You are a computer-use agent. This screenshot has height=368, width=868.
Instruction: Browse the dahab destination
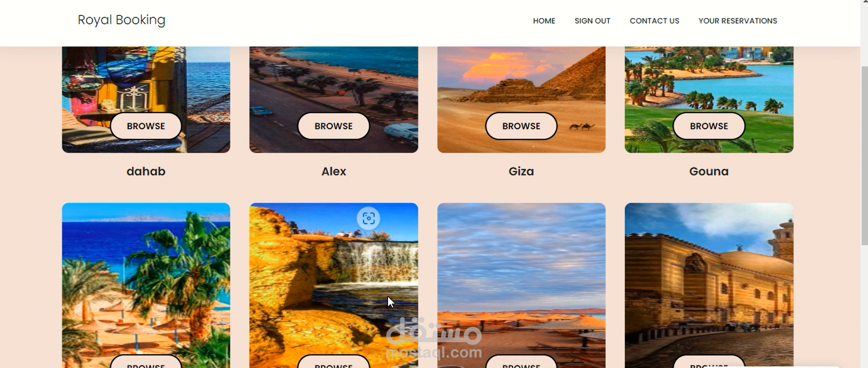tap(146, 126)
